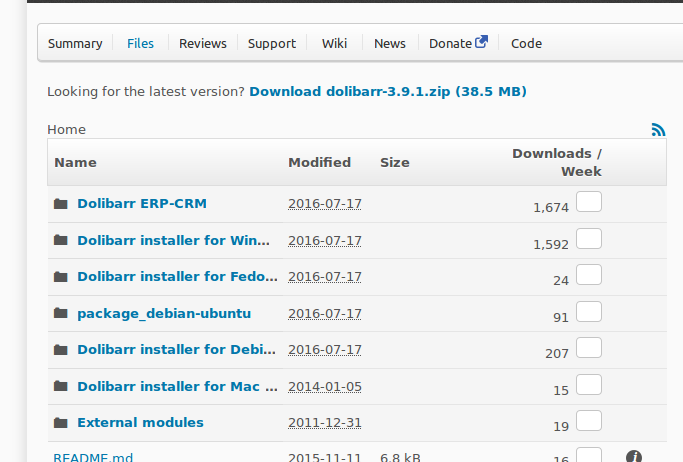Image resolution: width=683 pixels, height=462 pixels.
Task: Check the box in the Mac installer row
Action: click(589, 385)
